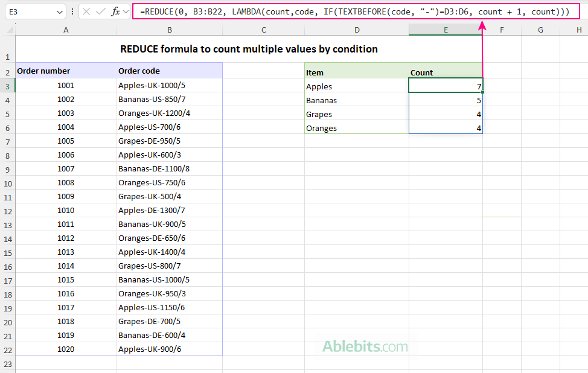Click the 'Order number' header cell
Image resolution: width=588 pixels, height=373 pixels.
(x=66, y=71)
